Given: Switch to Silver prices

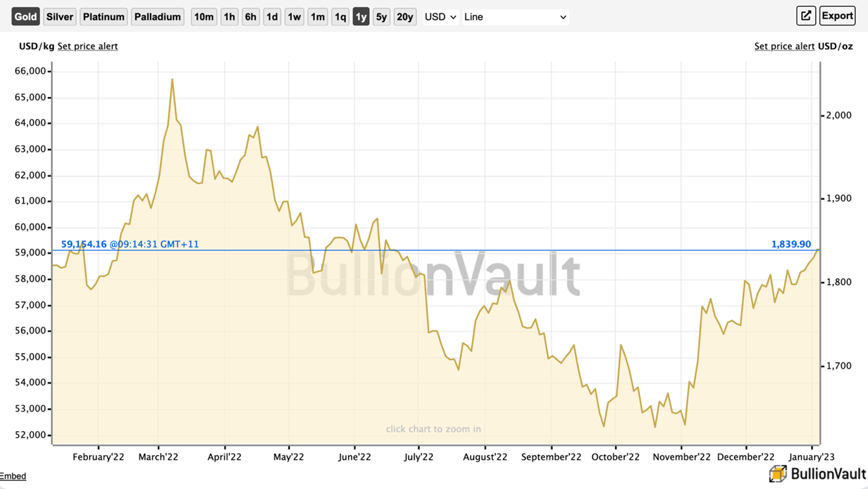Looking at the screenshot, I should (x=60, y=16).
